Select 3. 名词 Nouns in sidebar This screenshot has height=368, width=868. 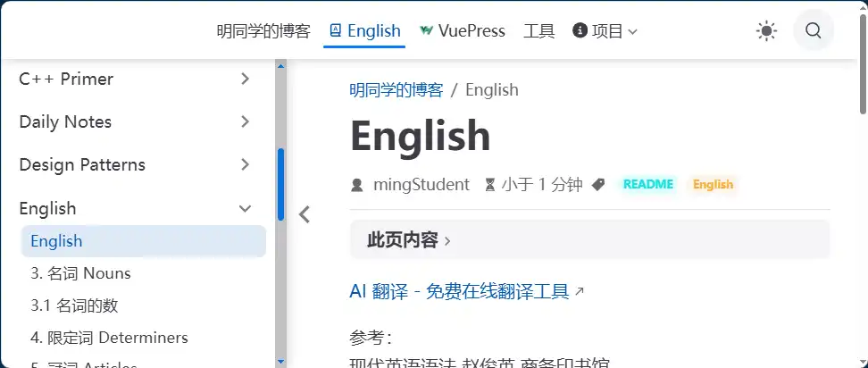pyautogui.click(x=80, y=273)
